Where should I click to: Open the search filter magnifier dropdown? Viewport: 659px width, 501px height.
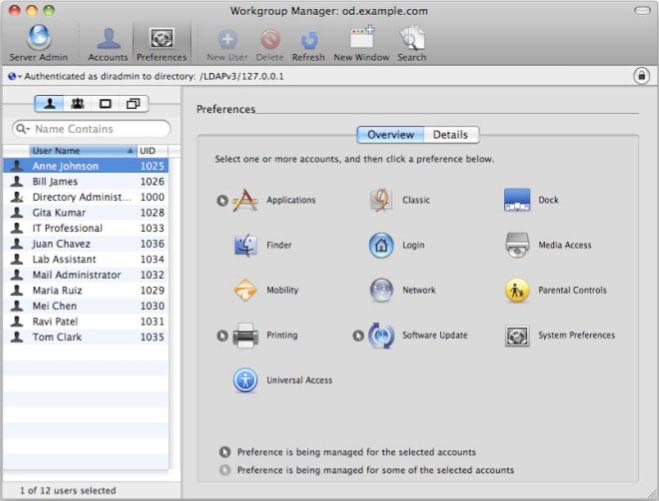[23, 129]
